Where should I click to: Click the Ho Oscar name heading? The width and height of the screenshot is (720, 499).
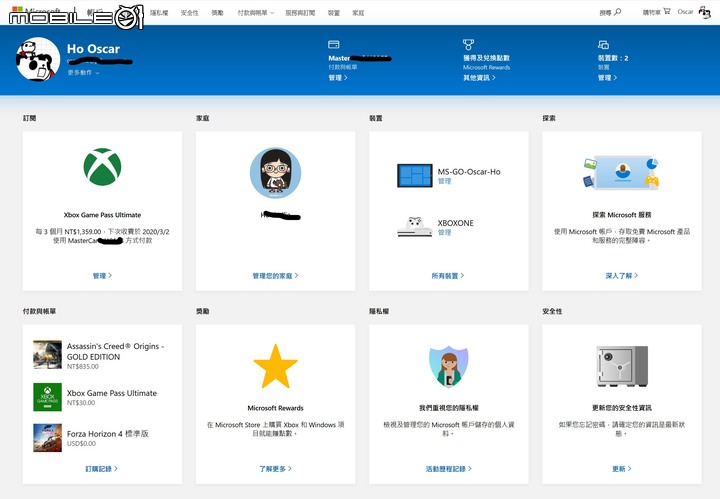(x=93, y=49)
